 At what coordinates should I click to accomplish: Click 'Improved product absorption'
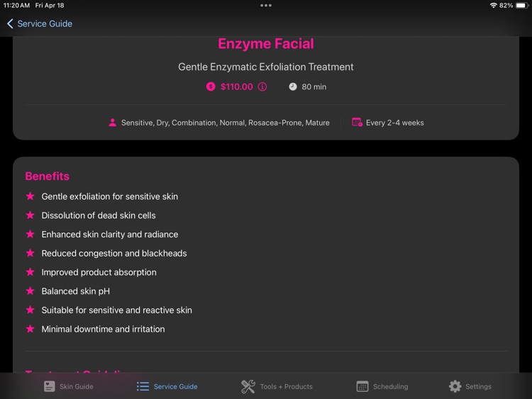tap(99, 273)
